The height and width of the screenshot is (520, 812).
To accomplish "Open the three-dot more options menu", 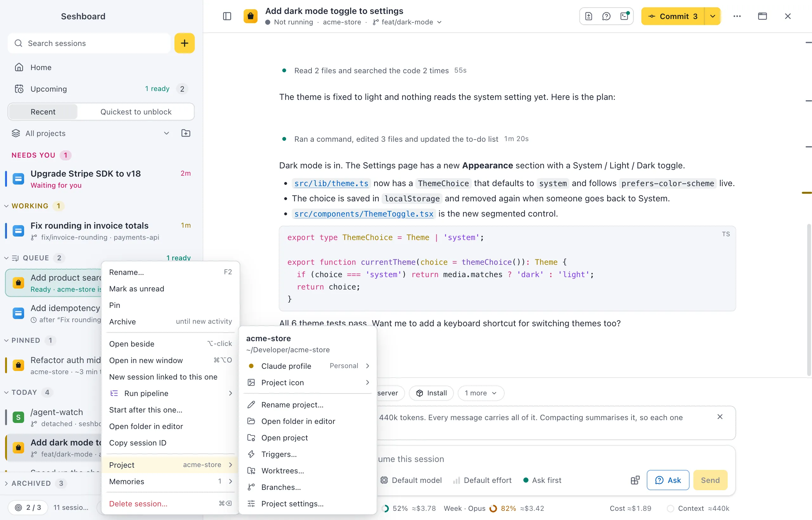I will (737, 16).
